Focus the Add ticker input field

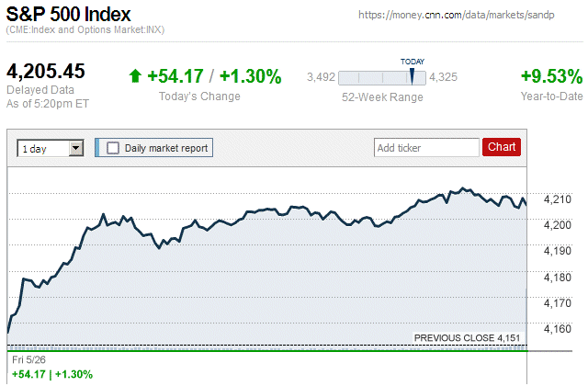pos(426,147)
